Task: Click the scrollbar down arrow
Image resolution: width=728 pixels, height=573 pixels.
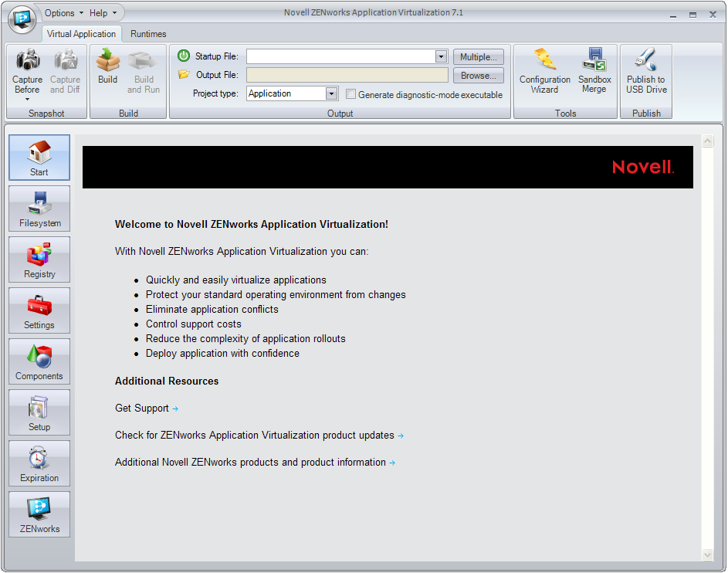Action: coord(708,554)
